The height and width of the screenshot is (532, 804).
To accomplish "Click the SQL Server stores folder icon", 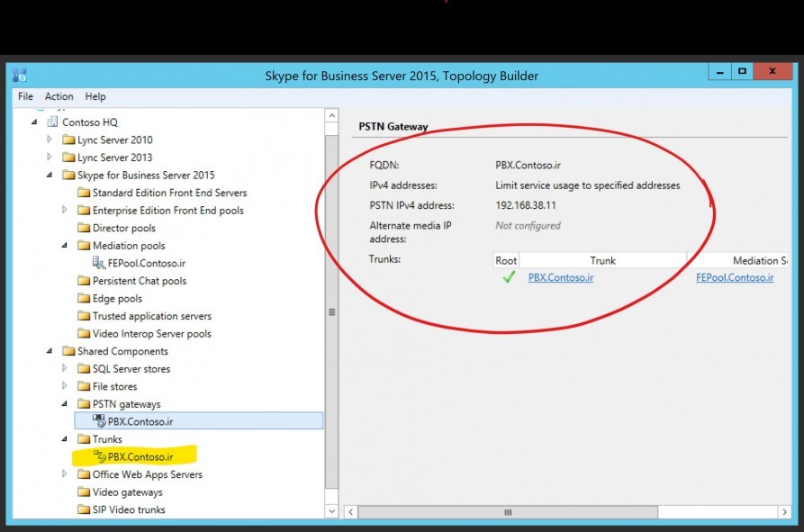I will 84,368.
